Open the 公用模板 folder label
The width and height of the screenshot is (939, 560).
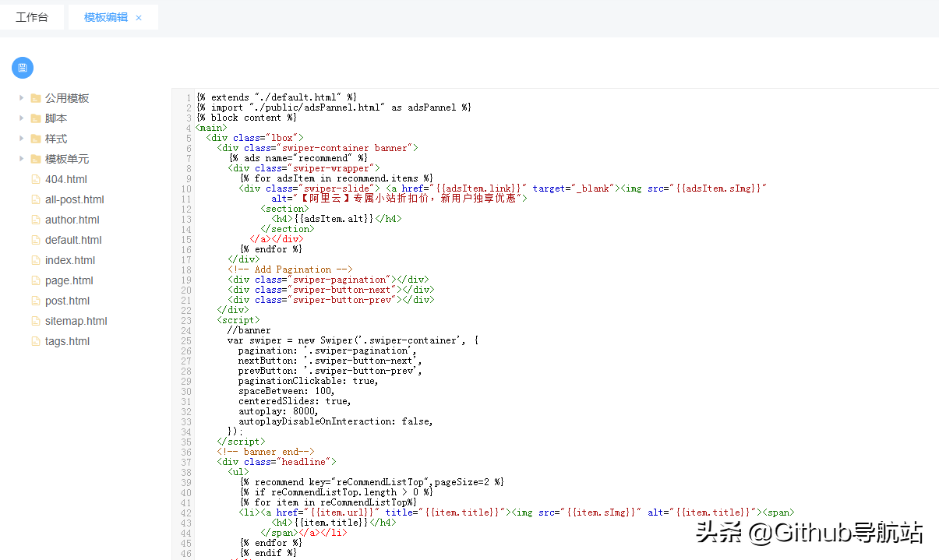(x=67, y=98)
